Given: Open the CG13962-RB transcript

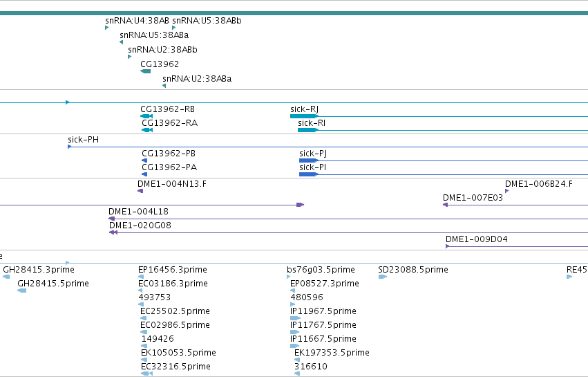Looking at the screenshot, I should pyautogui.click(x=146, y=116).
